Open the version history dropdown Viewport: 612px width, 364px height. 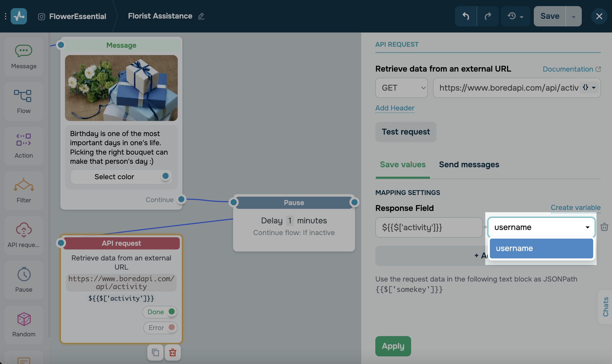coord(515,16)
